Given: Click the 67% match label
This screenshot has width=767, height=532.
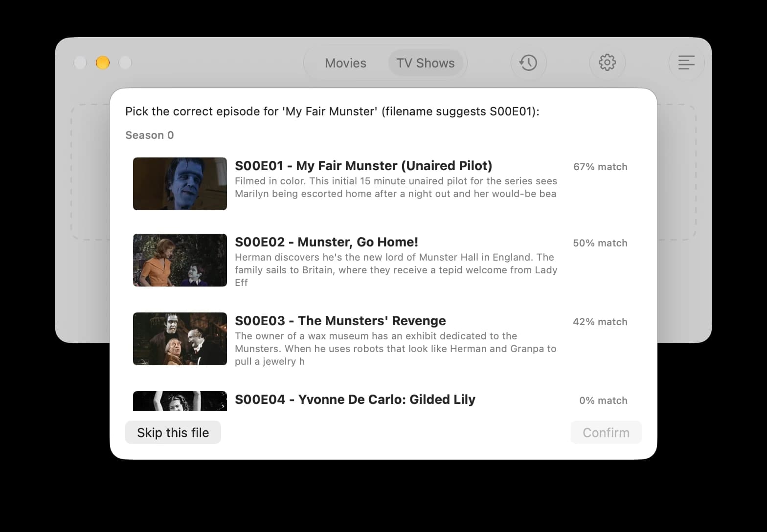Looking at the screenshot, I should click(600, 167).
